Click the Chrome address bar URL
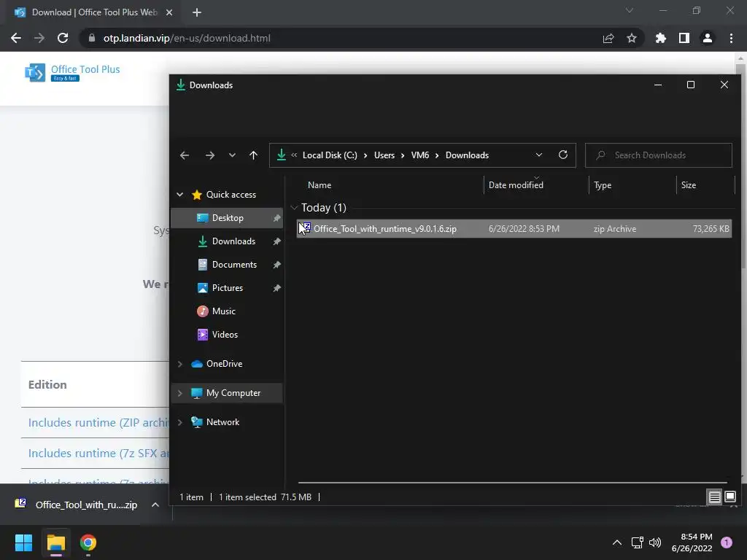The width and height of the screenshot is (747, 560). pyautogui.click(x=187, y=38)
